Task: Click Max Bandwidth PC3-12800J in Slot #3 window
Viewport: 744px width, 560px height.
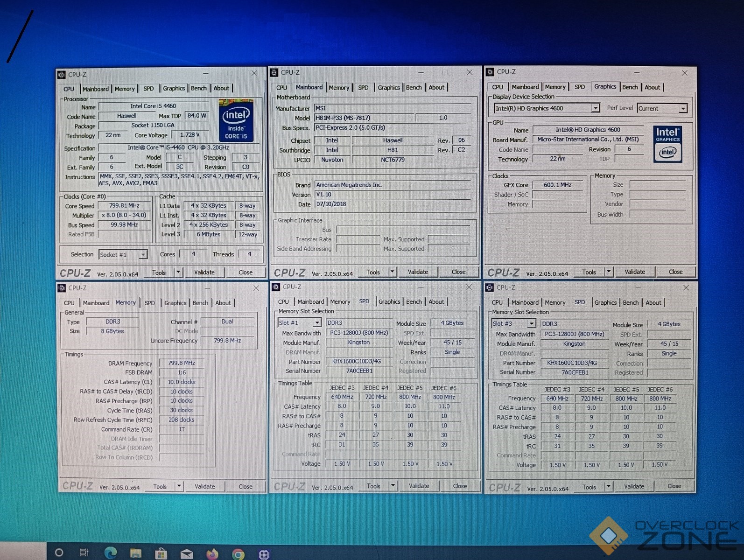Action: (x=575, y=334)
